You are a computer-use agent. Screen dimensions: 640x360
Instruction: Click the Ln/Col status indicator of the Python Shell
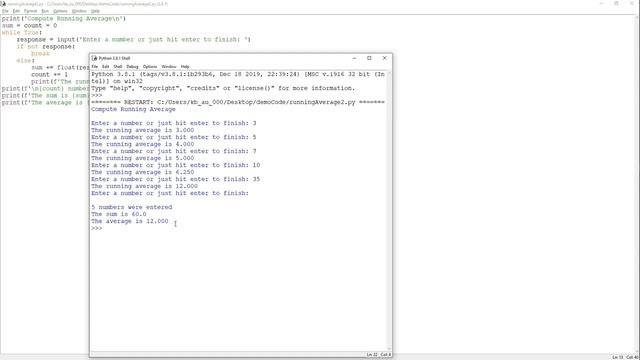[x=378, y=355]
